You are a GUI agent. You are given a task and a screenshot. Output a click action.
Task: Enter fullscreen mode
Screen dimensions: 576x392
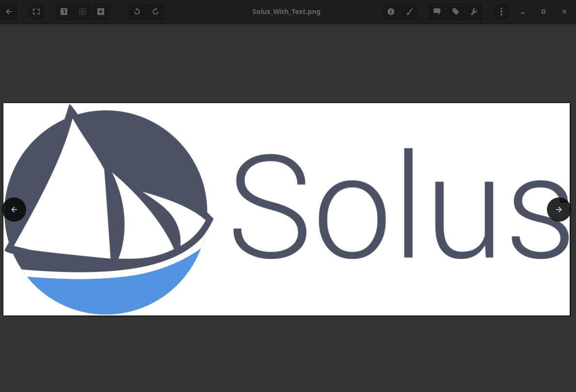[x=36, y=12]
